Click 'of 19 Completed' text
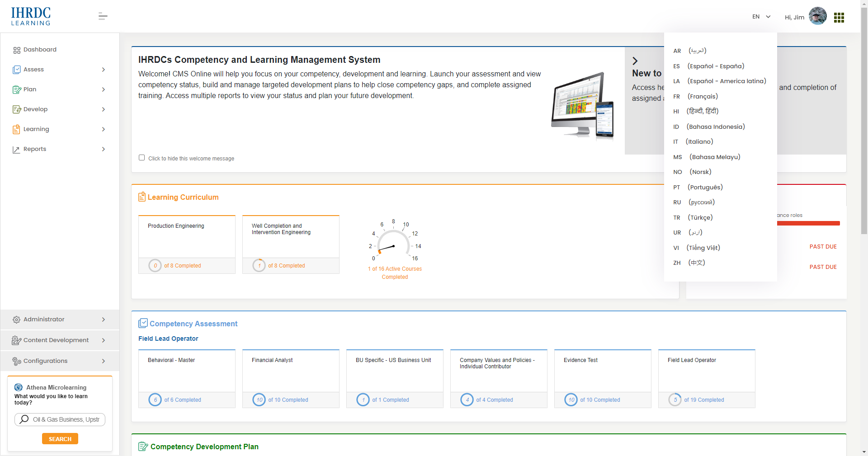 tap(704, 400)
